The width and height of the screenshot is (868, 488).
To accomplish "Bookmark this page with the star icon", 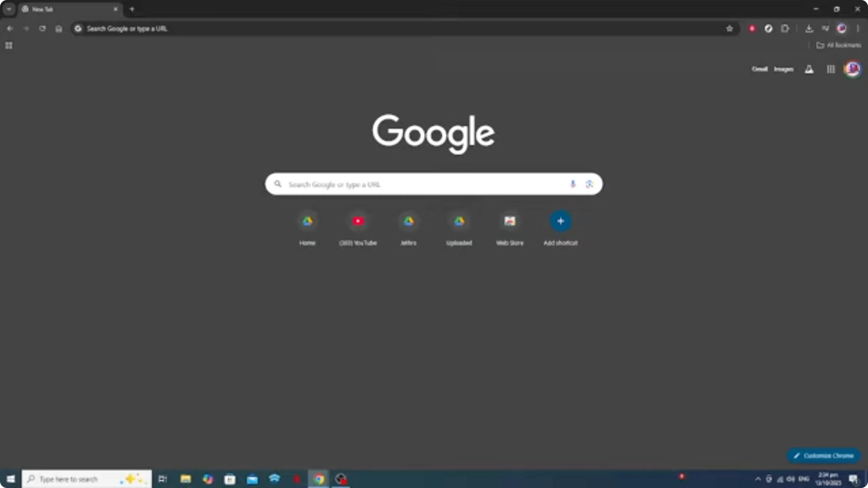I will (x=730, y=29).
